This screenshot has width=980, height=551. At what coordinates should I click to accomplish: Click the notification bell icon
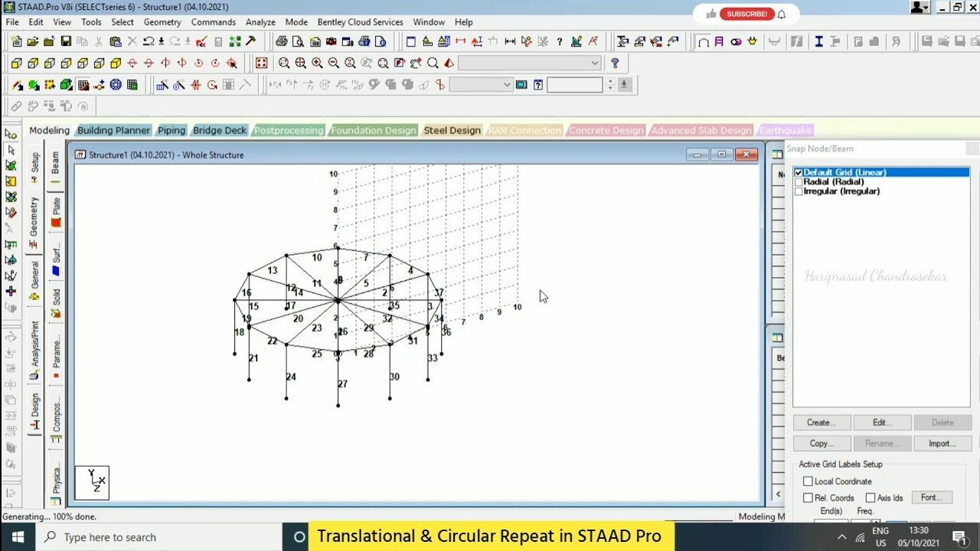(x=782, y=14)
